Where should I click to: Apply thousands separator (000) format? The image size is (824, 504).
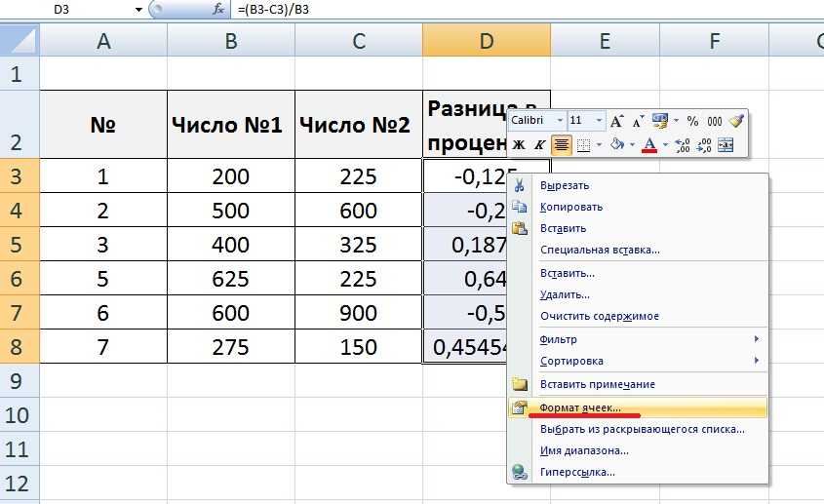pyautogui.click(x=714, y=122)
